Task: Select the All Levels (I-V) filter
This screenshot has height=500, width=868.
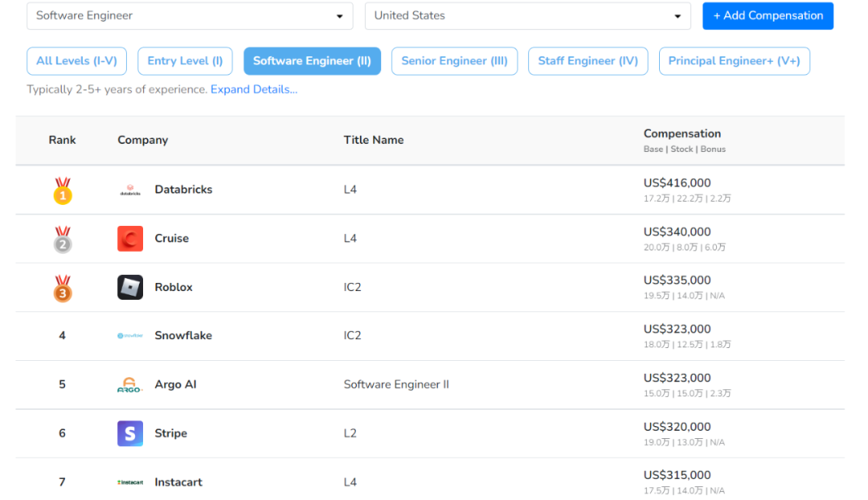Action: (76, 61)
